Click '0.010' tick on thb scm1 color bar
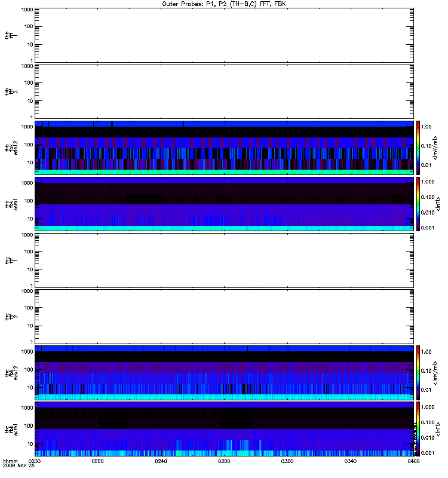448x478 pixels. (x=428, y=213)
